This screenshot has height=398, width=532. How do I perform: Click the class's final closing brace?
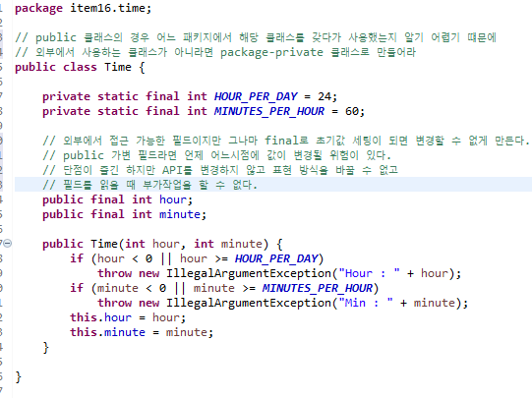click(19, 377)
